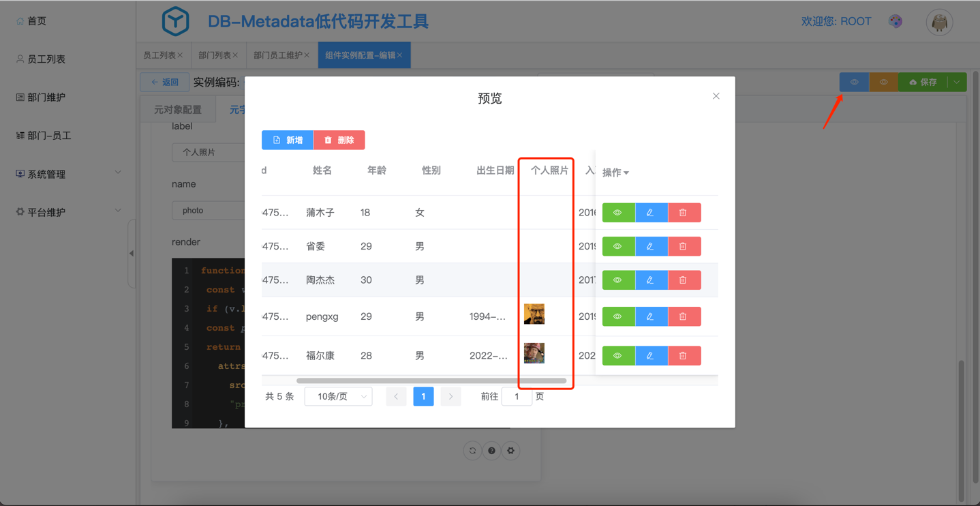Screen dimensions: 980x506
Task: Delete the 福尔康 row with trash icon
Action: click(684, 356)
